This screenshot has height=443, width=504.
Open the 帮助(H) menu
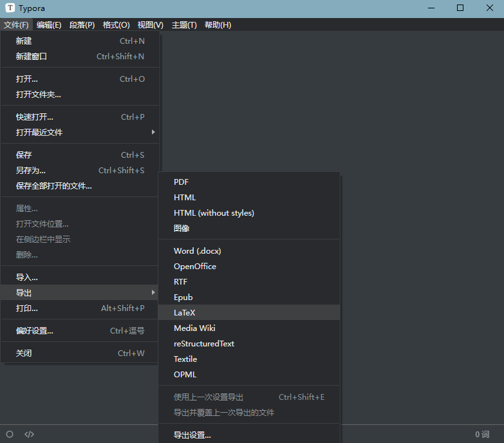218,24
